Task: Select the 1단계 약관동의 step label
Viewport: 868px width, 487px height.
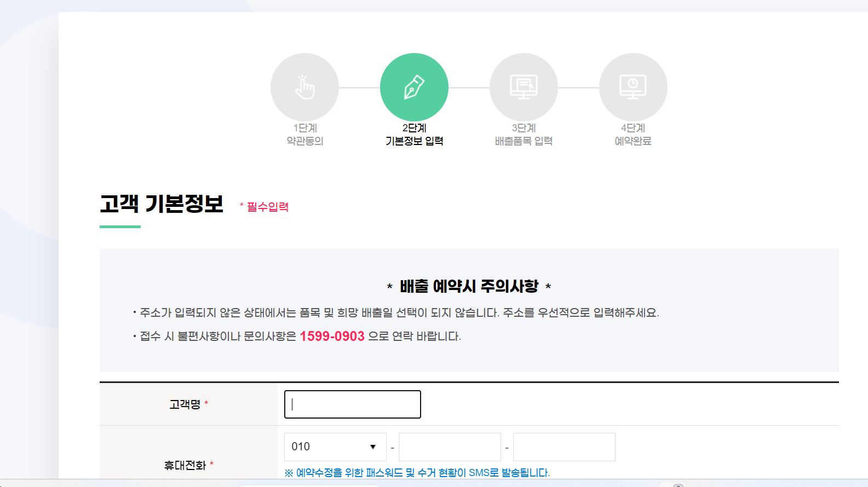Action: tap(304, 135)
